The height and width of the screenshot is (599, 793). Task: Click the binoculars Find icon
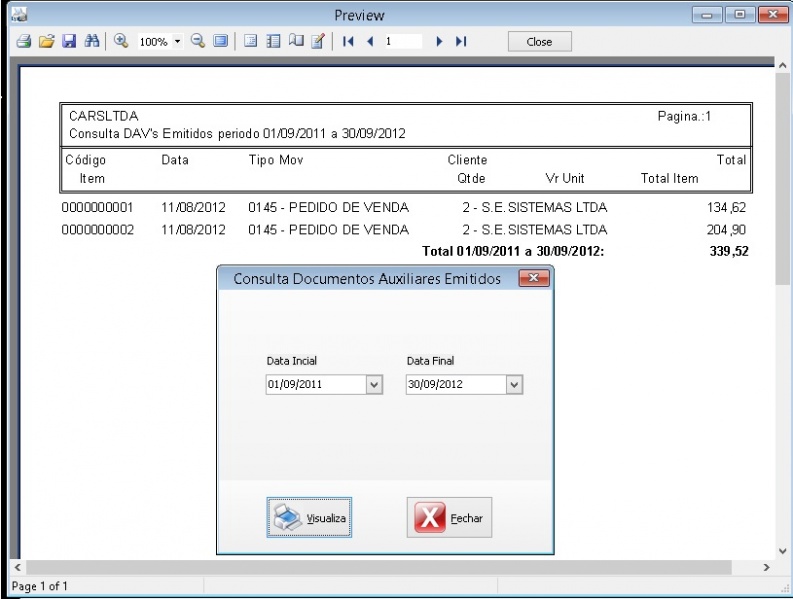92,42
